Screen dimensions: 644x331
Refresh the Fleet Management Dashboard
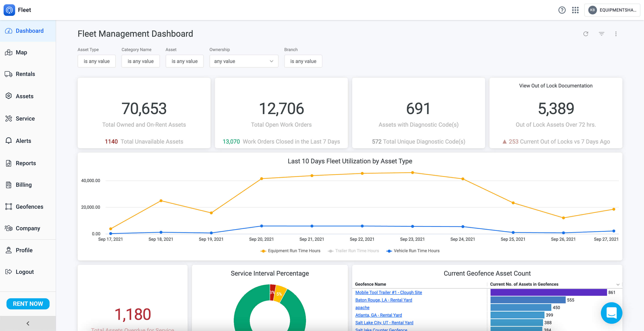point(586,34)
